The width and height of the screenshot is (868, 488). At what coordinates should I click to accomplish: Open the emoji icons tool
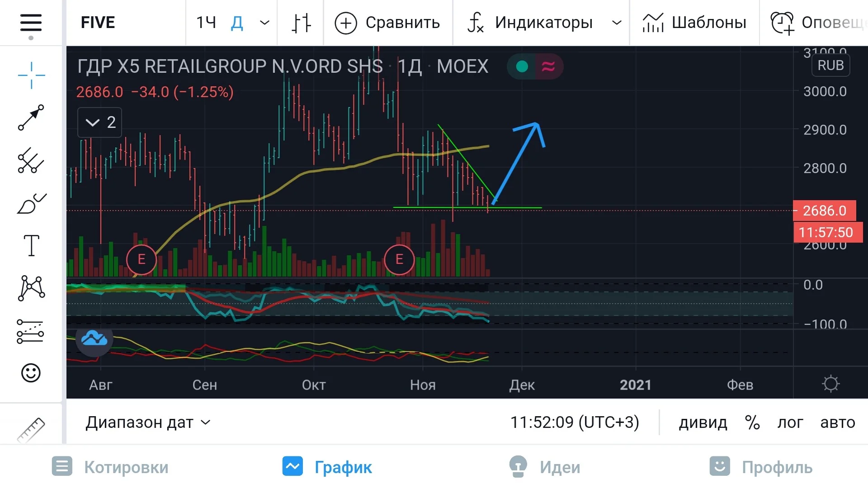pos(31,373)
